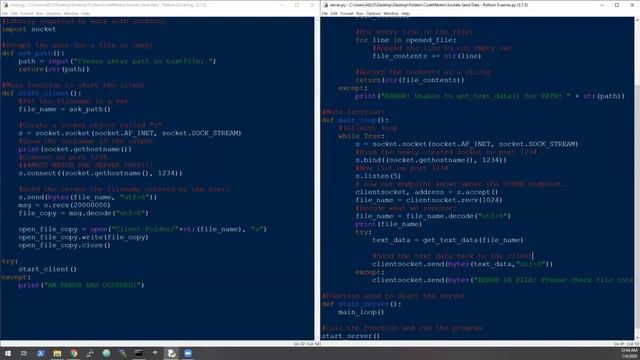Click 'return(str(path))' line in client.py

click(x=54, y=69)
